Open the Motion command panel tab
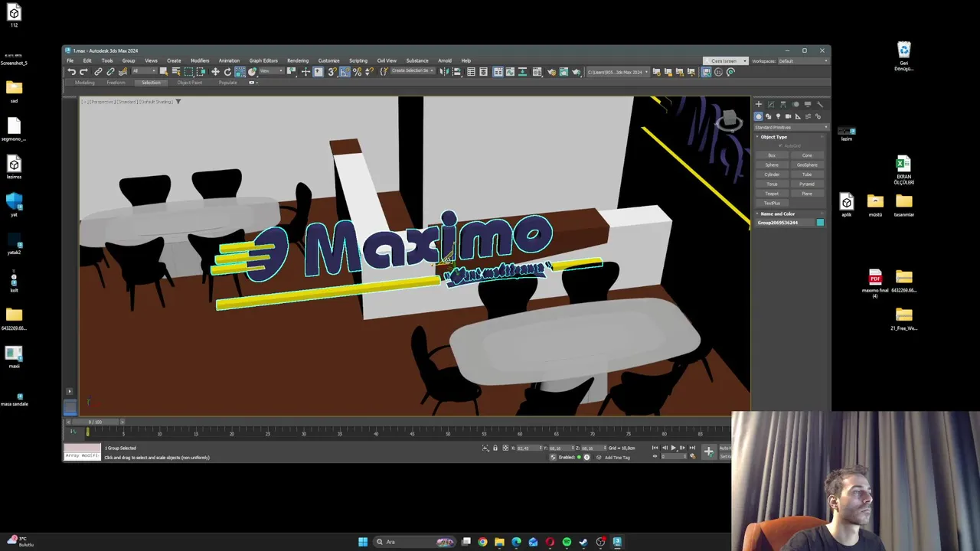Viewport: 980px width, 551px height. 795,104
